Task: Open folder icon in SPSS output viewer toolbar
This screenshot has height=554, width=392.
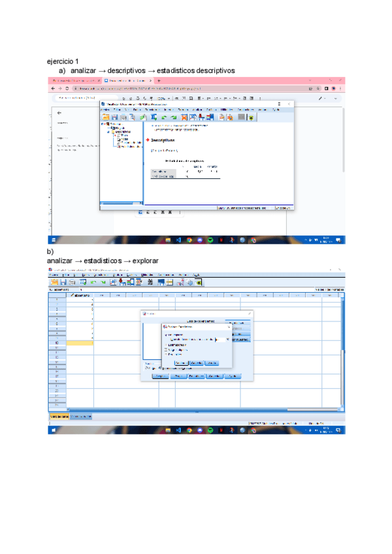Action: pos(106,118)
